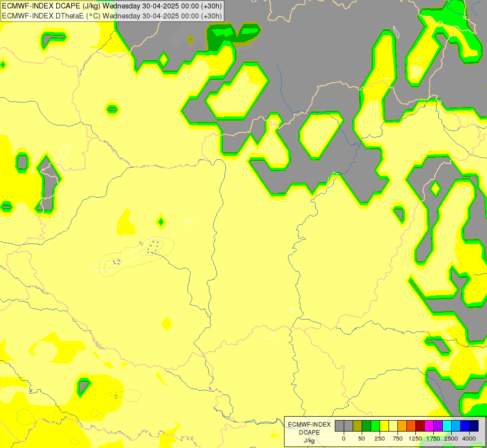The image size is (487, 448).
Task: Click the '4000' legend scale value
Action: tap(469, 439)
